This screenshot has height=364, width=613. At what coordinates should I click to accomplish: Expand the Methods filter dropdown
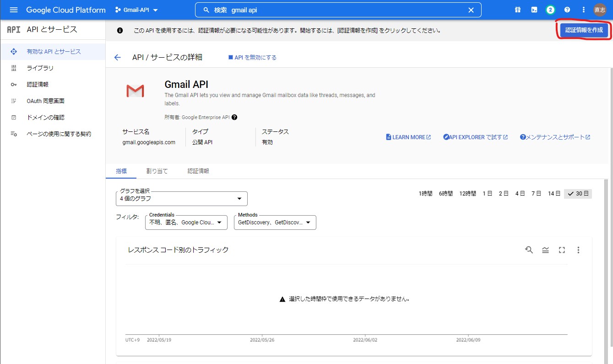275,223
